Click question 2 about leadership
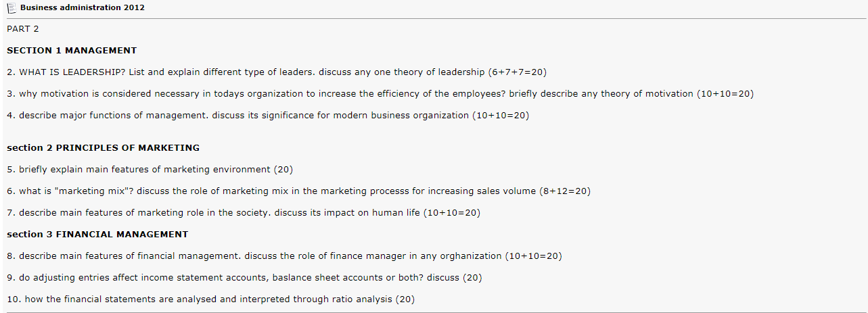Screen dimensions: 868x313 (276, 72)
